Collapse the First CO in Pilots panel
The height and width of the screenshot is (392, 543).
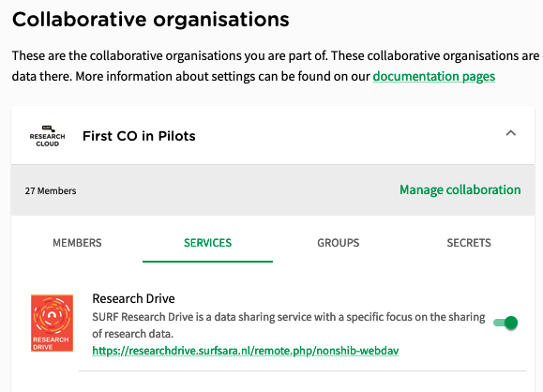[x=511, y=133]
